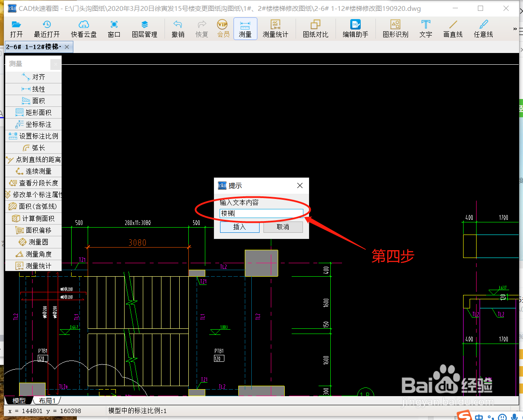
Task: Open 测量圆 circle measurement tool
Action: [36, 241]
